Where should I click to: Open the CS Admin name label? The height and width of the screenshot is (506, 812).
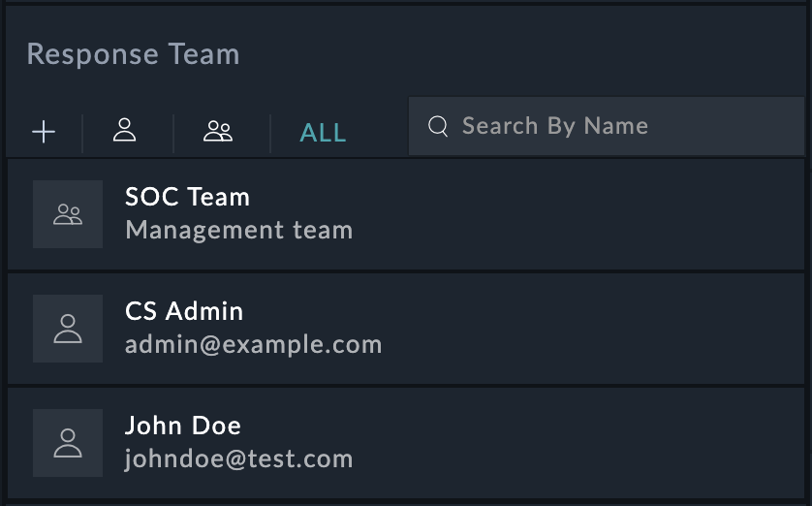click(184, 311)
